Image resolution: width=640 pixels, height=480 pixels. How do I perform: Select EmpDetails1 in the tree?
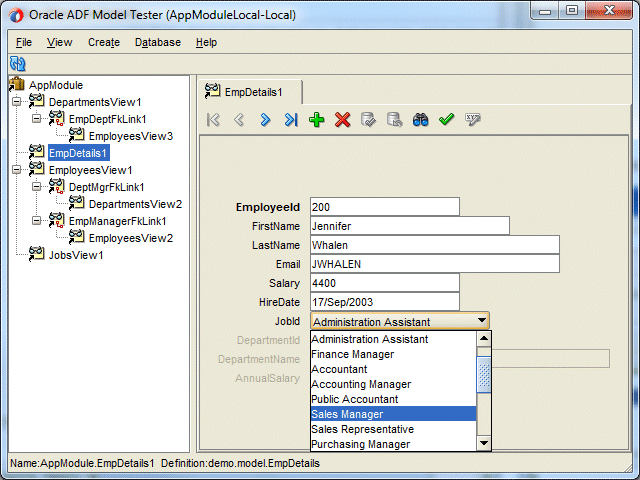click(x=78, y=153)
